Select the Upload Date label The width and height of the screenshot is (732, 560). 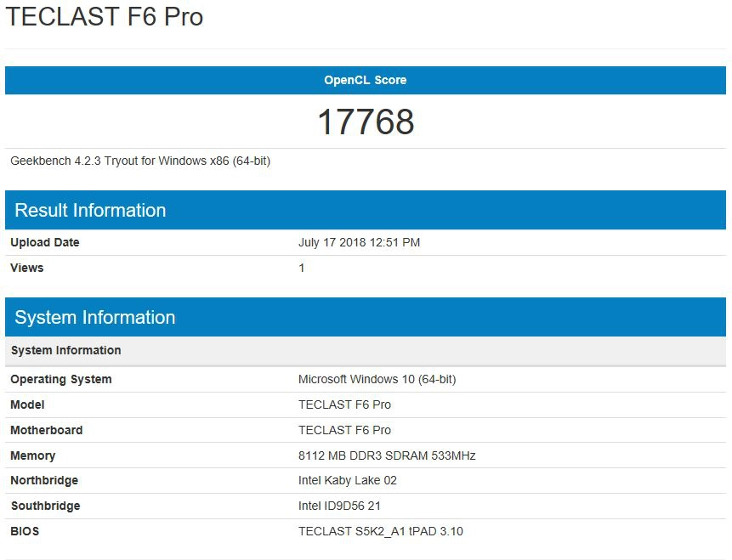(x=45, y=243)
